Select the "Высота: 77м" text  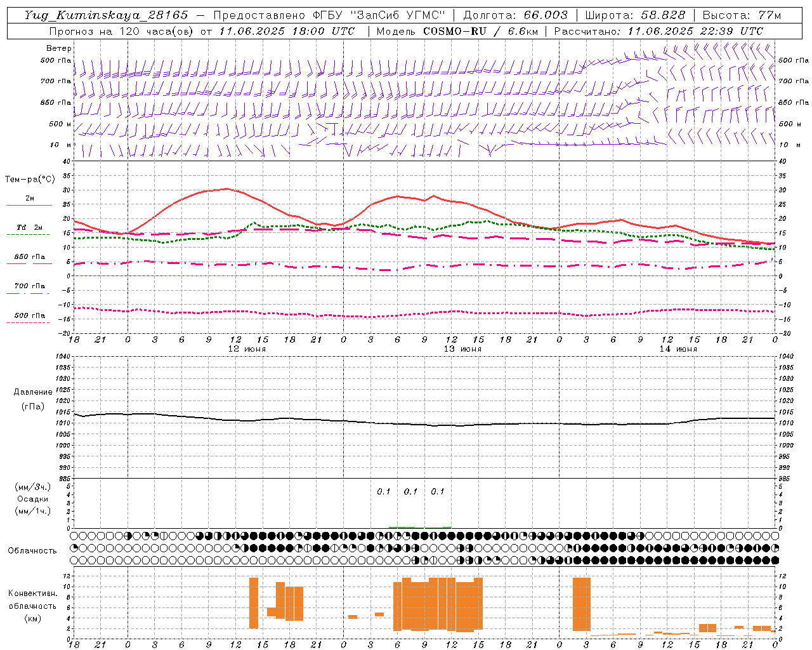pyautogui.click(x=742, y=15)
